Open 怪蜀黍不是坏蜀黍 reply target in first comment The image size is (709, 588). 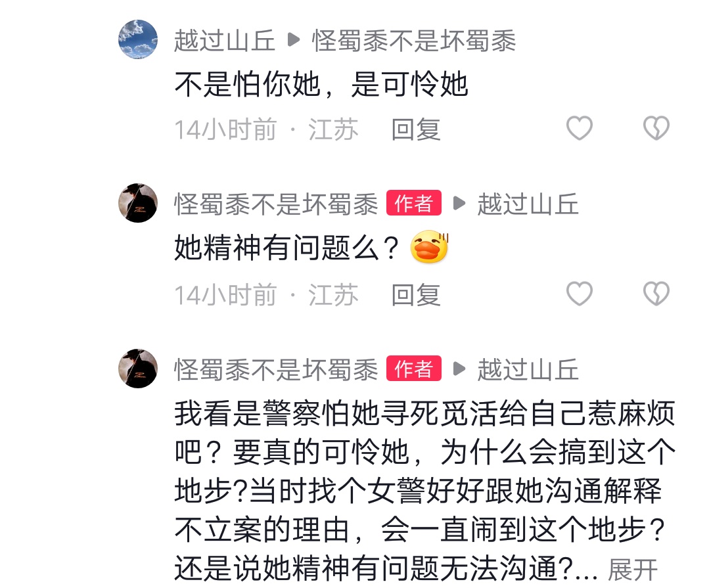(x=414, y=41)
